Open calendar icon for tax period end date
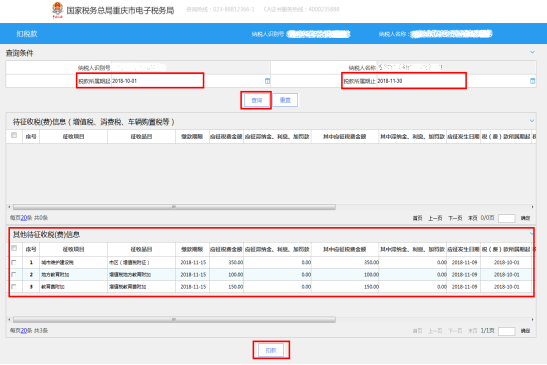 (x=532, y=81)
